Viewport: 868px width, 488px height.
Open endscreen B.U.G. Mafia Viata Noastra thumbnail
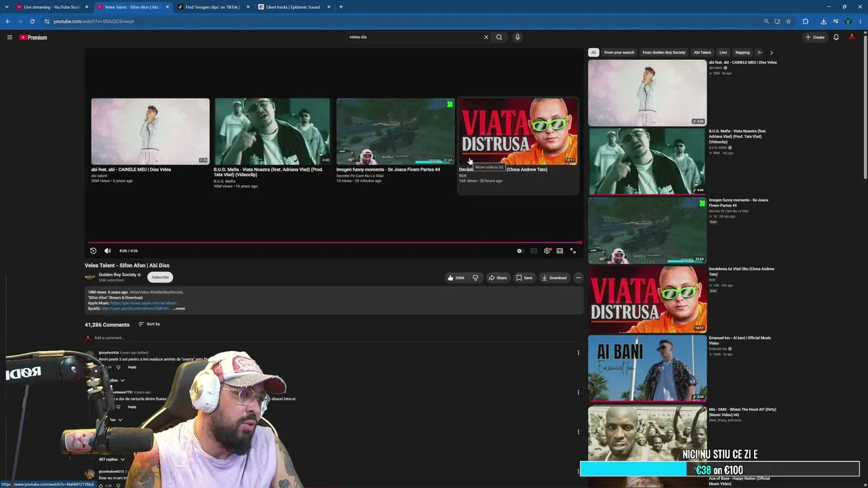click(273, 131)
